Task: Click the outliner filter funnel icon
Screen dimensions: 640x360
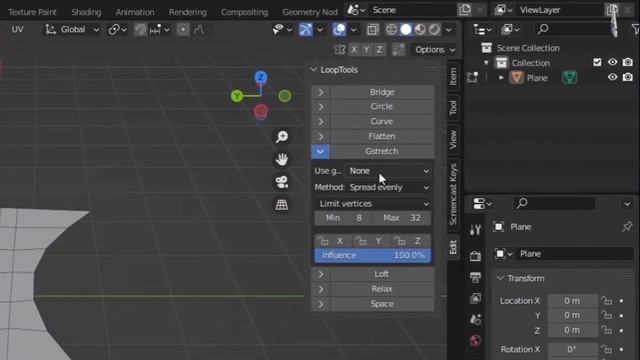Action: click(635, 29)
